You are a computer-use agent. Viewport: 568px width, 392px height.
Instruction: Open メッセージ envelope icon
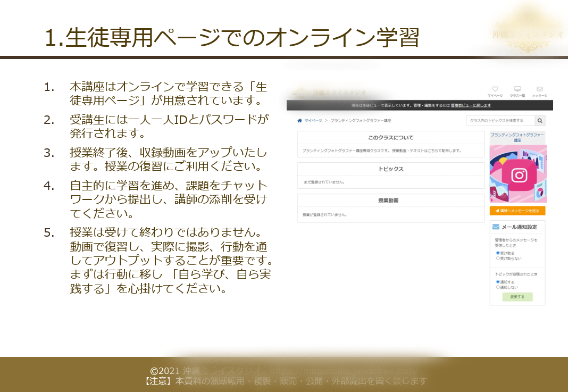coord(539,89)
